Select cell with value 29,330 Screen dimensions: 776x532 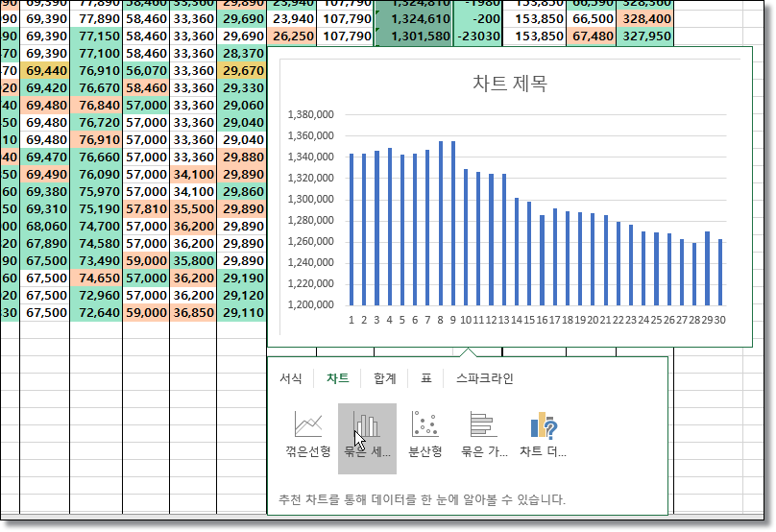click(241, 88)
